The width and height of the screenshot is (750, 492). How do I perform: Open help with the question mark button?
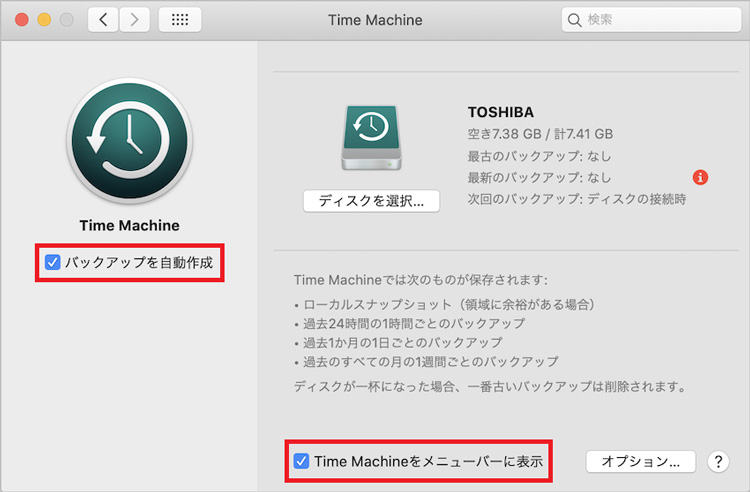point(718,461)
